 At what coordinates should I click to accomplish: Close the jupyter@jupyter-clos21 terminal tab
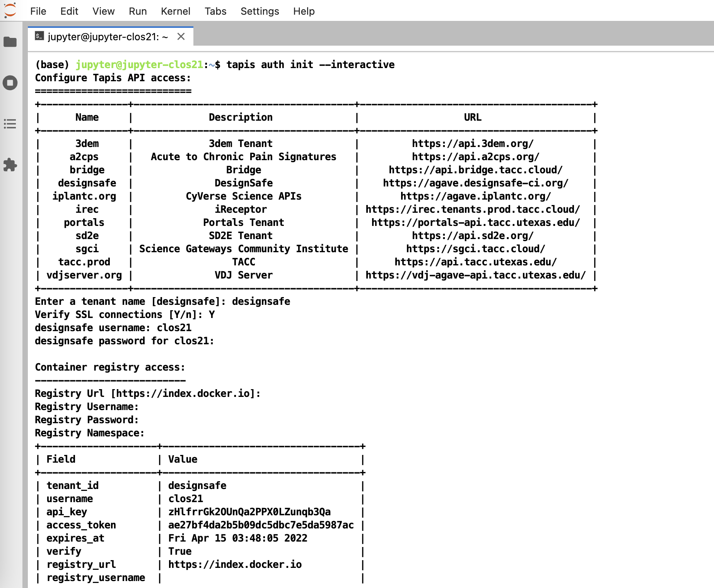coord(181,36)
